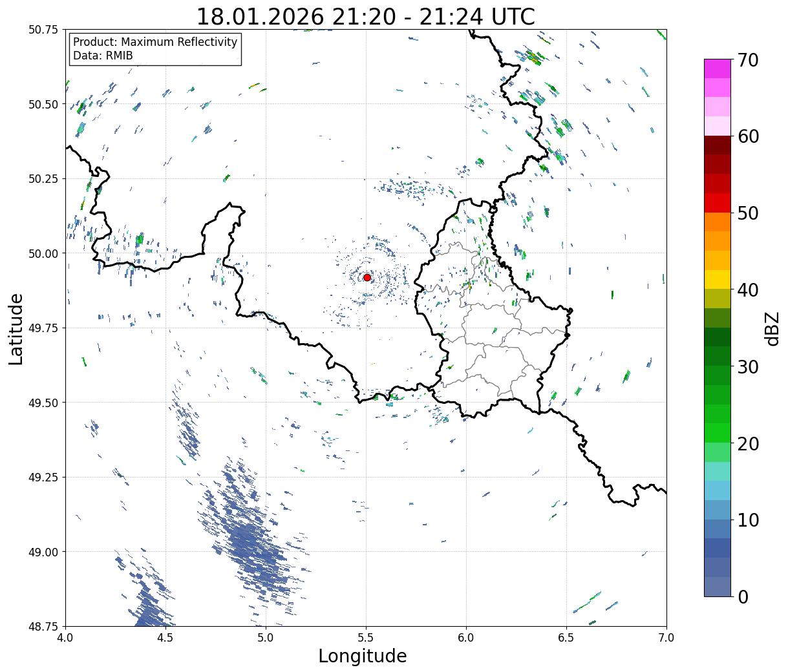Click the colorbar tick label '60'

[x=747, y=136]
